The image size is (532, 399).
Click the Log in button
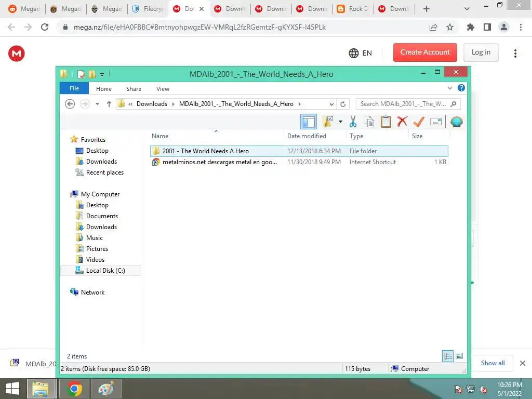pyautogui.click(x=481, y=52)
